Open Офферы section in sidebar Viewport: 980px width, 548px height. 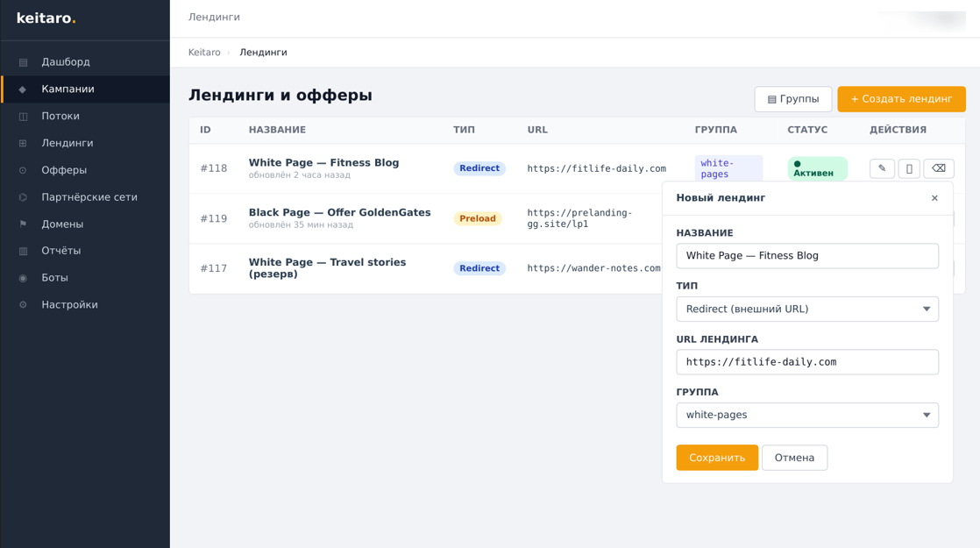64,170
